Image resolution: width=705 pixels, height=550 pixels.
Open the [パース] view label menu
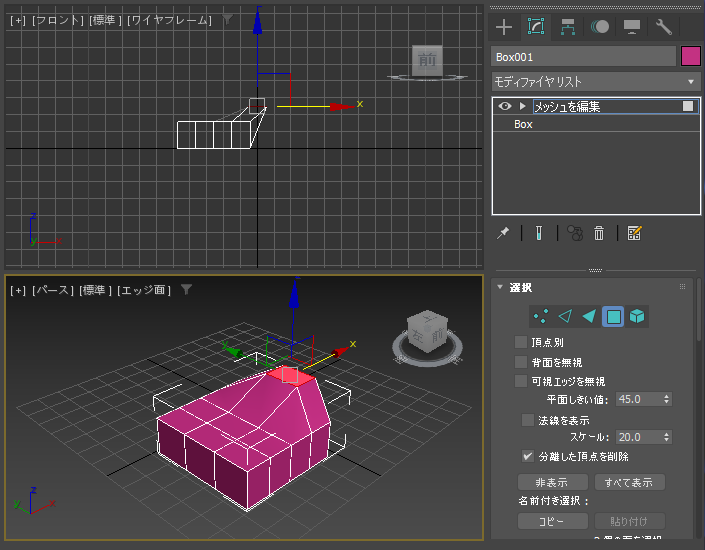tap(53, 291)
